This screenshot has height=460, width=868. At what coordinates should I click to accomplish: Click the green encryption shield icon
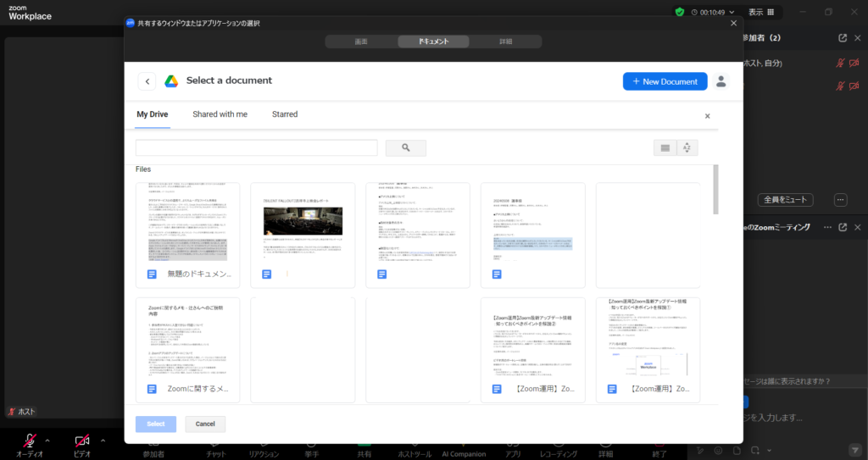coord(680,12)
